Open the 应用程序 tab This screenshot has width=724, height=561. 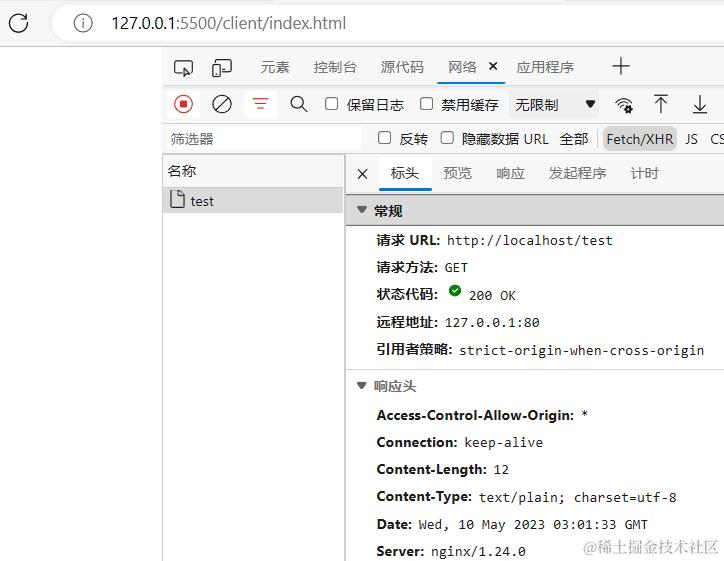point(545,67)
